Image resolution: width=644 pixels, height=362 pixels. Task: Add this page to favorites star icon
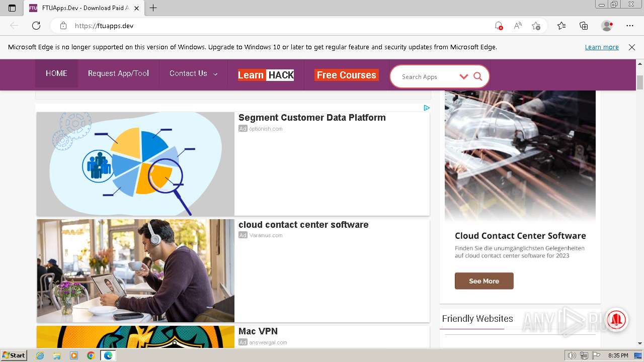tap(536, 26)
